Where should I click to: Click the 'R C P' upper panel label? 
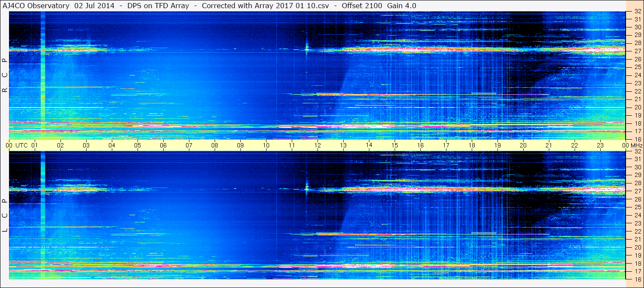[x=5, y=75]
